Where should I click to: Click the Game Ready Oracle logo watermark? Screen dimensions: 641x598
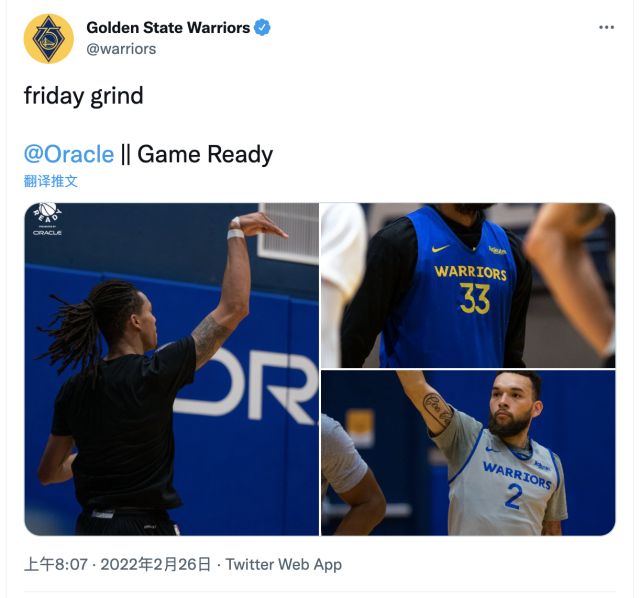(x=47, y=219)
